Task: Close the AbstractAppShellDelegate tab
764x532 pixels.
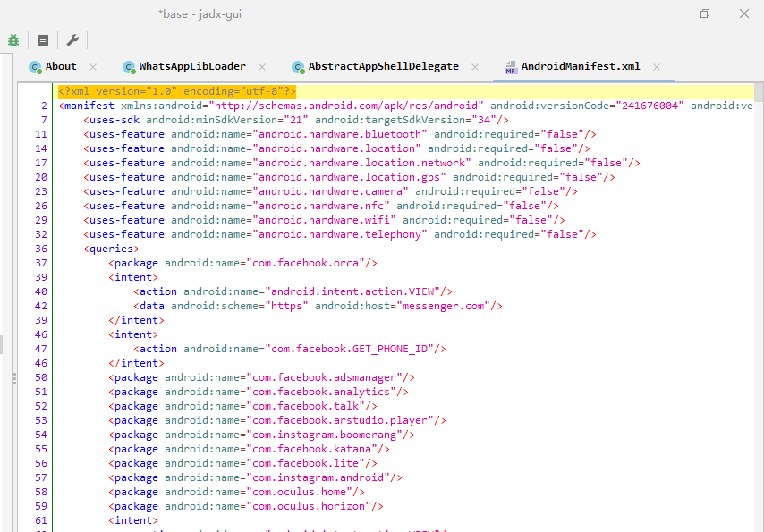Action: click(x=475, y=67)
